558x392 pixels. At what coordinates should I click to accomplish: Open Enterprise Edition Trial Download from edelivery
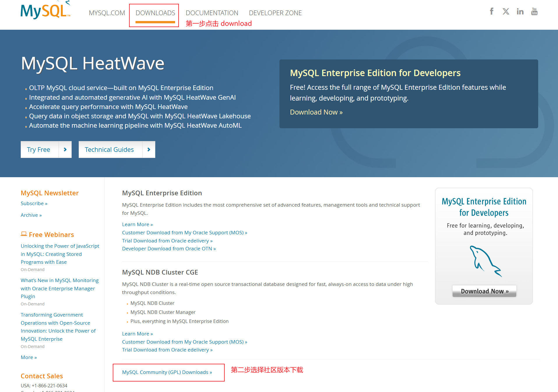167,241
